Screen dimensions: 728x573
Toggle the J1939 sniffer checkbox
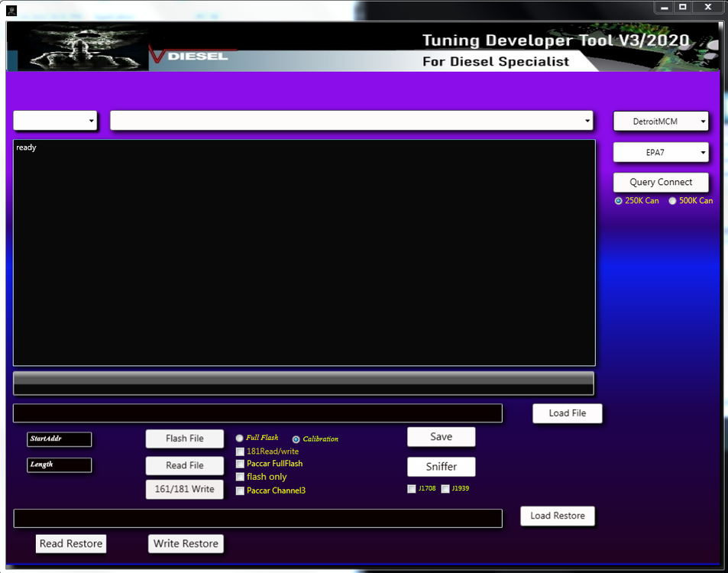[x=446, y=489]
